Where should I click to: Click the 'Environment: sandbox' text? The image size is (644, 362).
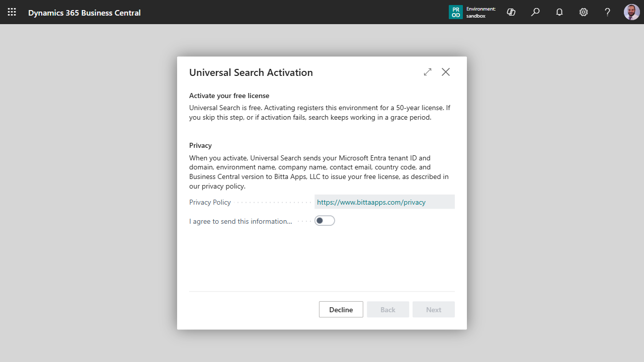tap(481, 13)
